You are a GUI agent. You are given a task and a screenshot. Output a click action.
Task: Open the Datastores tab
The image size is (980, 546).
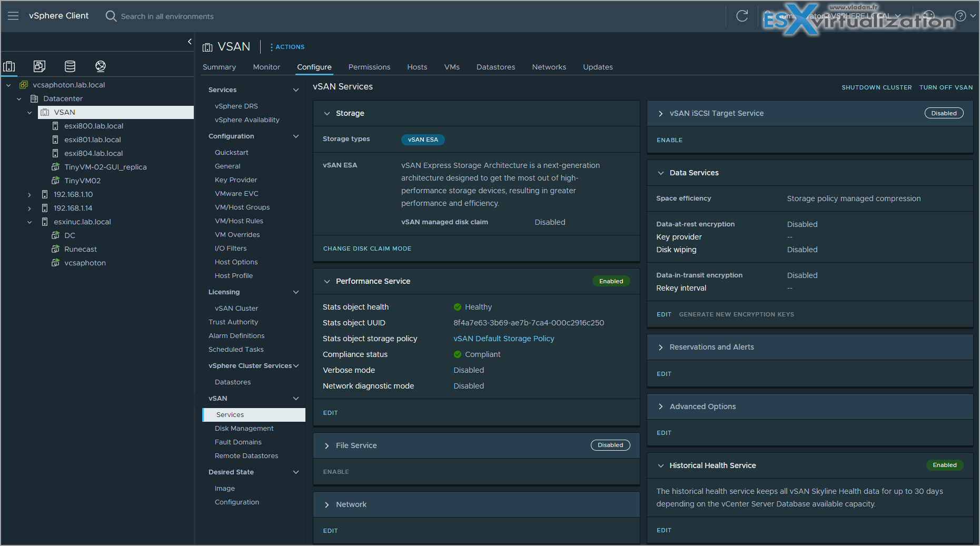[x=496, y=67]
